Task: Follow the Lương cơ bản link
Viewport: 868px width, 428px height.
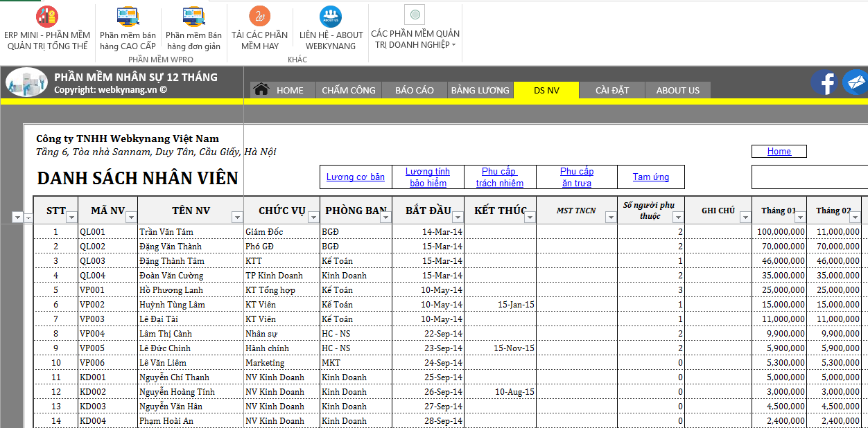Action: tap(356, 177)
